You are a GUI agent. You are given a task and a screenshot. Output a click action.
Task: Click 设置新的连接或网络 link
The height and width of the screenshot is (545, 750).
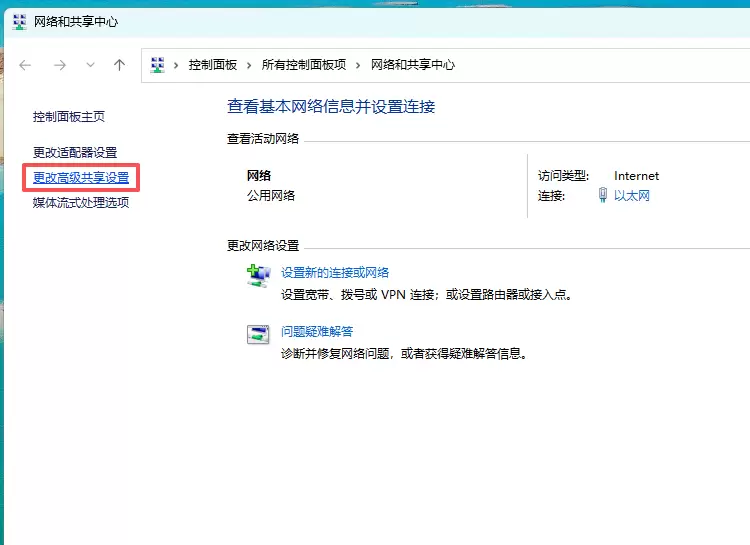click(x=335, y=273)
